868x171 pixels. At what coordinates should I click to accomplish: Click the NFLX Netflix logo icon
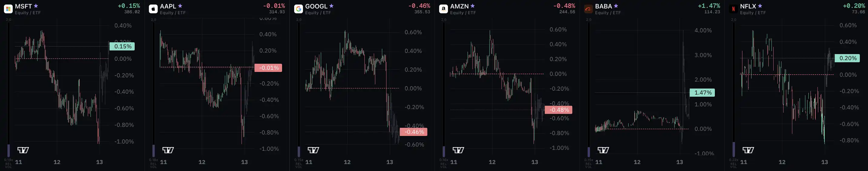(733, 9)
